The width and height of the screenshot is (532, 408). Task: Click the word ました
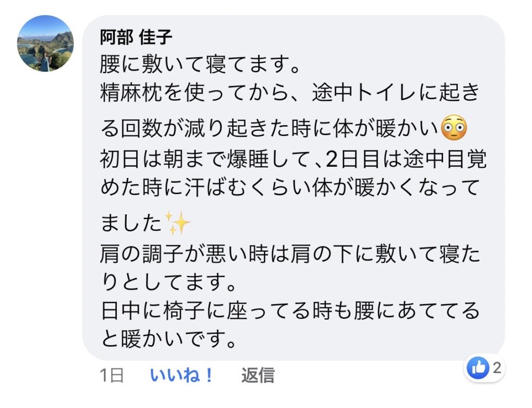tap(131, 224)
